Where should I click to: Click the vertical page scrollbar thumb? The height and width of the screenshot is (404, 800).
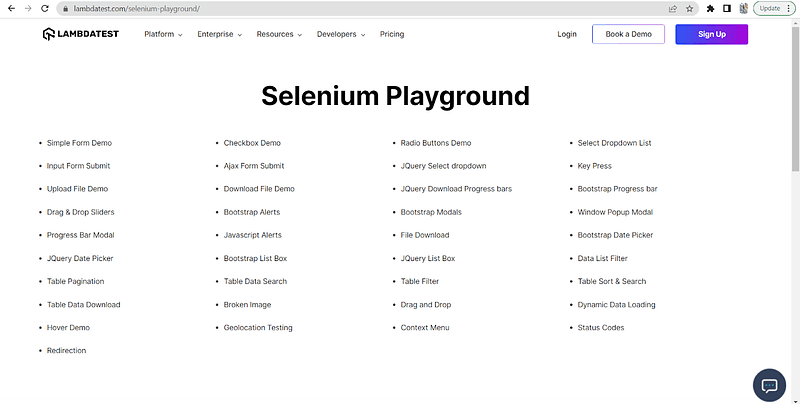(x=795, y=97)
